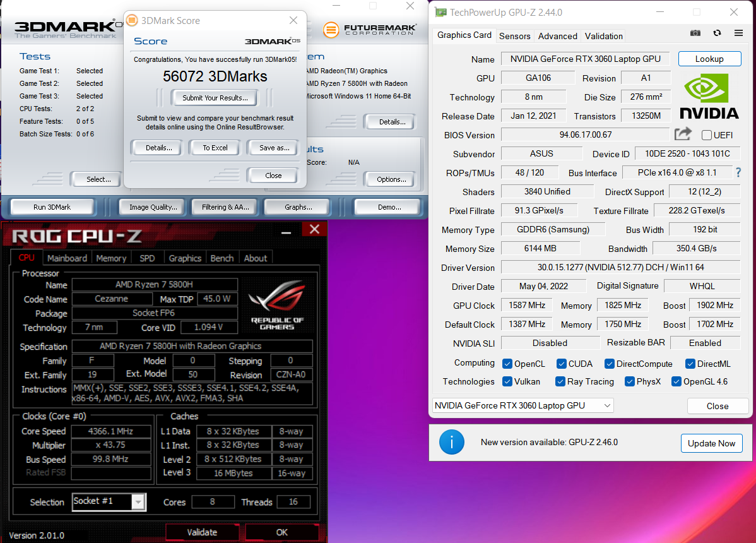Switch to the Validation tab in GPU-Z
The width and height of the screenshot is (756, 543).
pyautogui.click(x=604, y=36)
